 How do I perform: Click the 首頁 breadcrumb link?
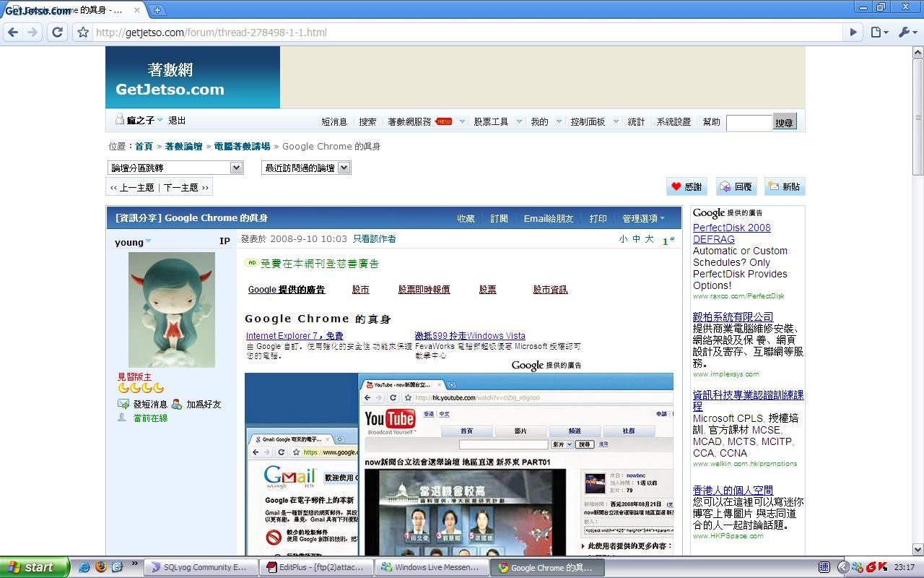(144, 146)
